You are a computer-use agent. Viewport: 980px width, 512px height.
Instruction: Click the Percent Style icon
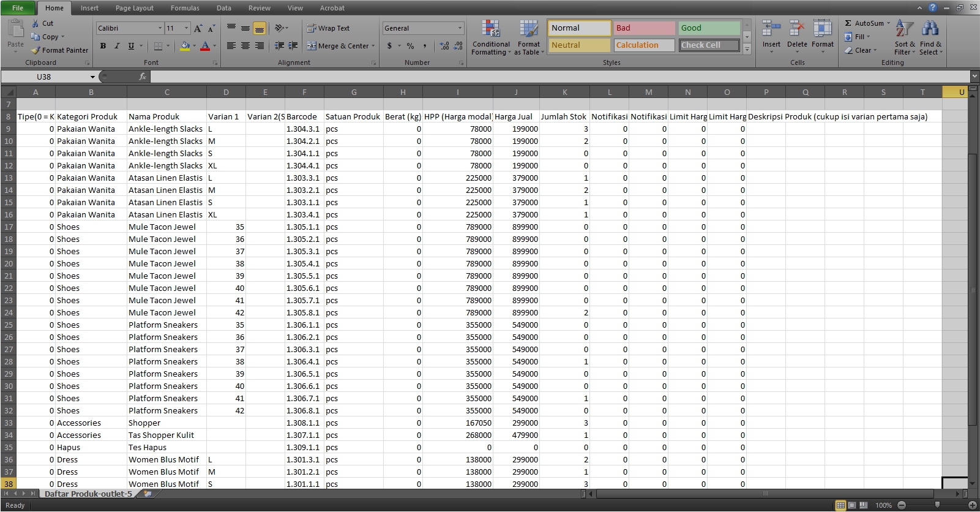point(410,46)
